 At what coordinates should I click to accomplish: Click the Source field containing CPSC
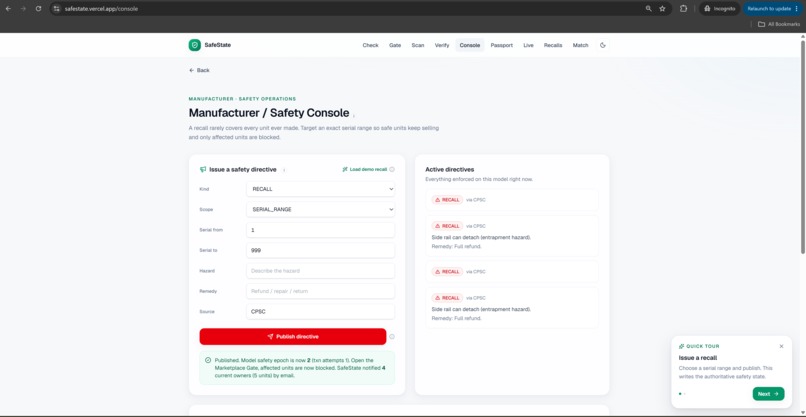pos(321,312)
